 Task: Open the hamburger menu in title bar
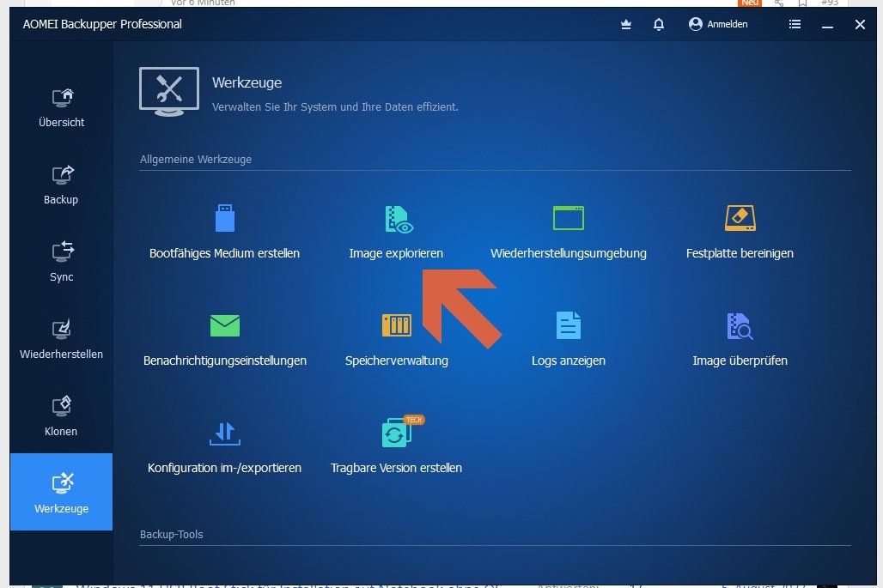(x=795, y=24)
